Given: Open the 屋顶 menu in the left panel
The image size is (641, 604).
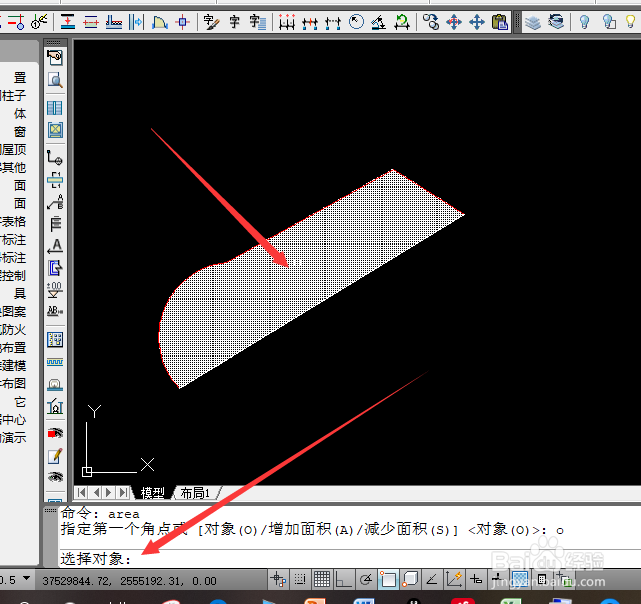Looking at the screenshot, I should coord(13,149).
